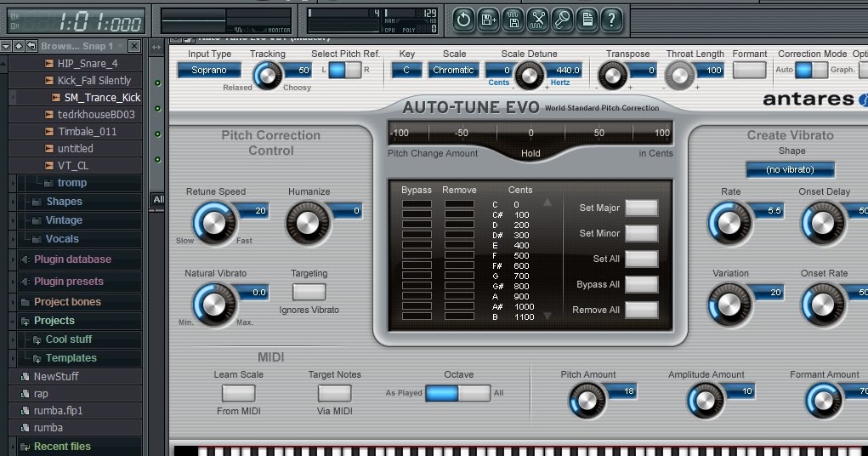Click the render to wave file icon

pyautogui.click(x=513, y=20)
